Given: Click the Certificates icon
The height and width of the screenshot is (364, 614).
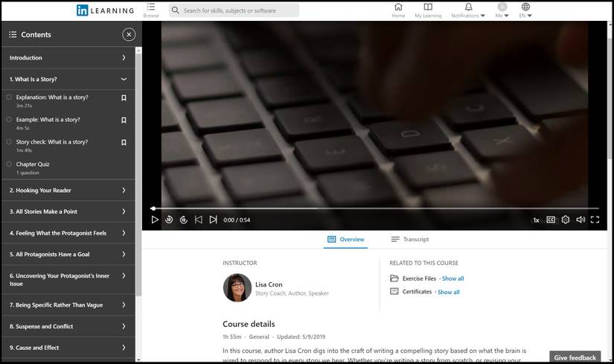Looking at the screenshot, I should pyautogui.click(x=394, y=292).
